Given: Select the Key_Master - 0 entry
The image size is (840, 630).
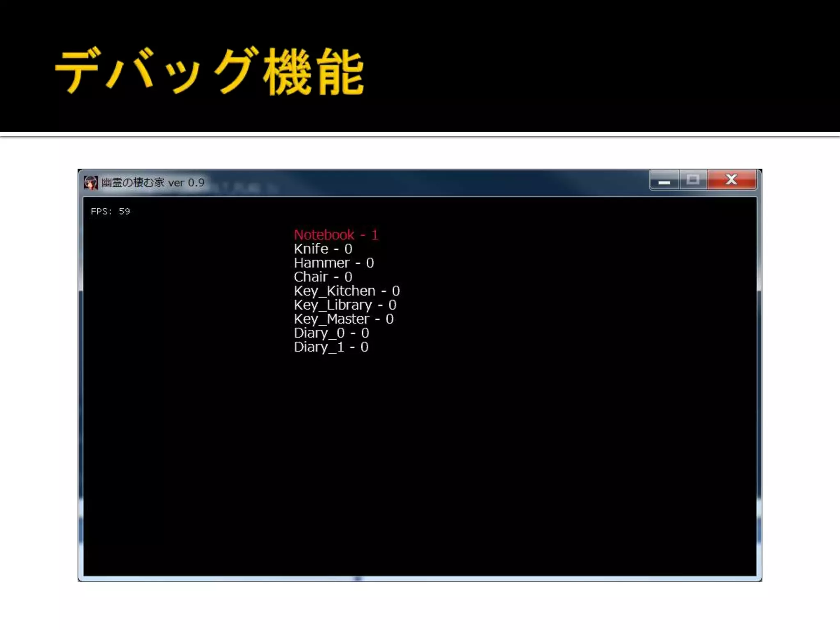Looking at the screenshot, I should click(343, 319).
